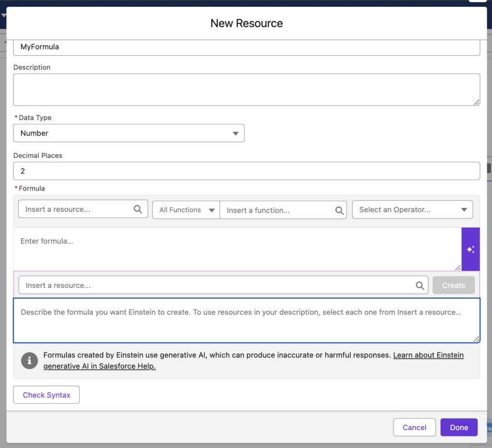Viewport: 492px width, 448px height.
Task: Click the Decimal Places label
Action: coord(37,156)
